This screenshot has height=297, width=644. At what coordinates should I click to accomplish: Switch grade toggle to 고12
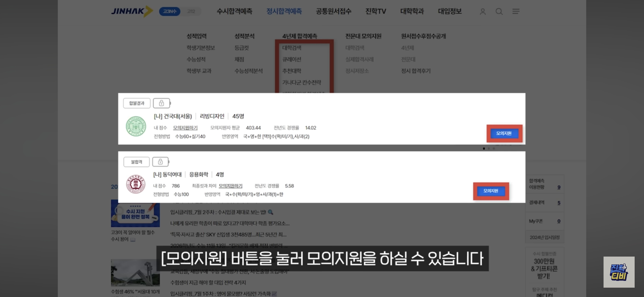(x=191, y=11)
